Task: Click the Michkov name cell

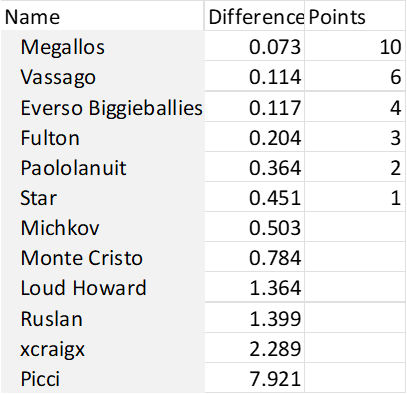Action: pos(102,227)
